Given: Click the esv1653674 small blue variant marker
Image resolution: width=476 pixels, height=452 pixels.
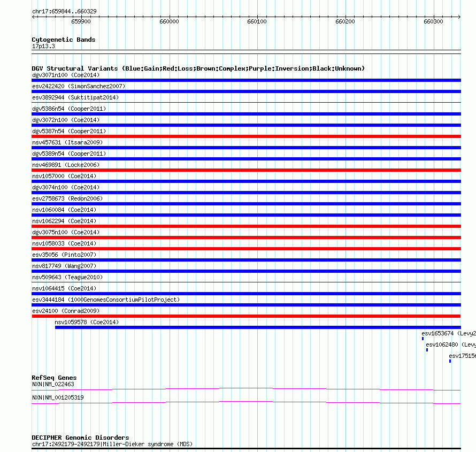Looking at the screenshot, I should pyautogui.click(x=423, y=339).
